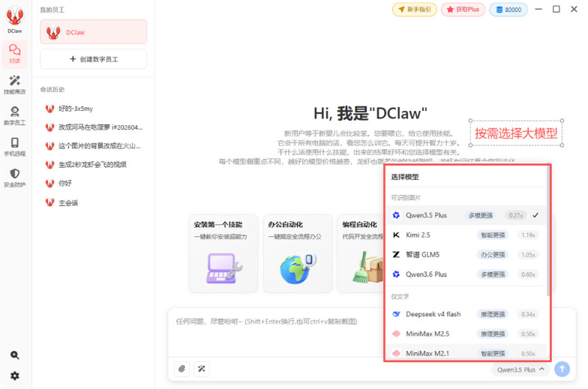Click the magnifier search icon in sidebar
Viewport: 588px width, 389px height.
[15, 355]
